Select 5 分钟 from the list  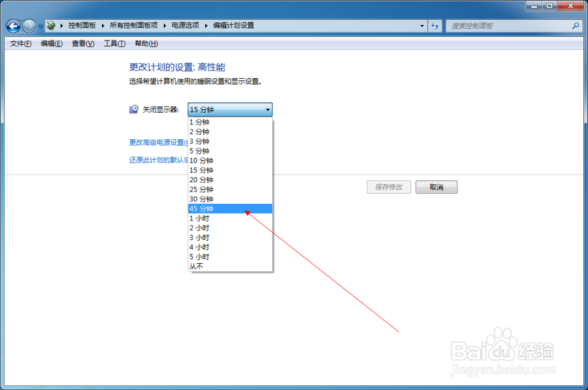230,151
